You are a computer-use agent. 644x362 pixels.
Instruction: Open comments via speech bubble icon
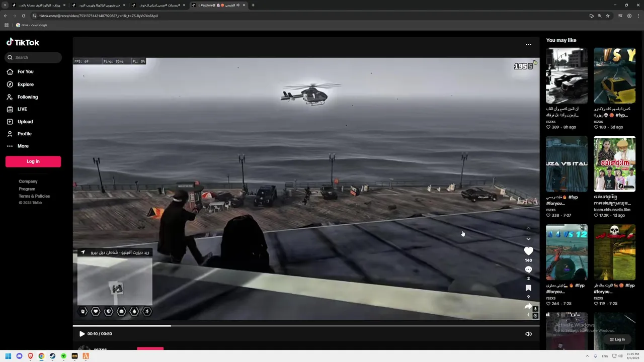[x=528, y=269]
